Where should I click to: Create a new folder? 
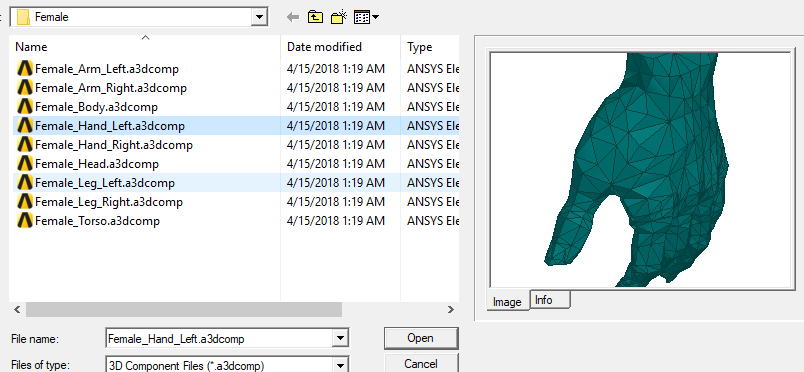[339, 17]
